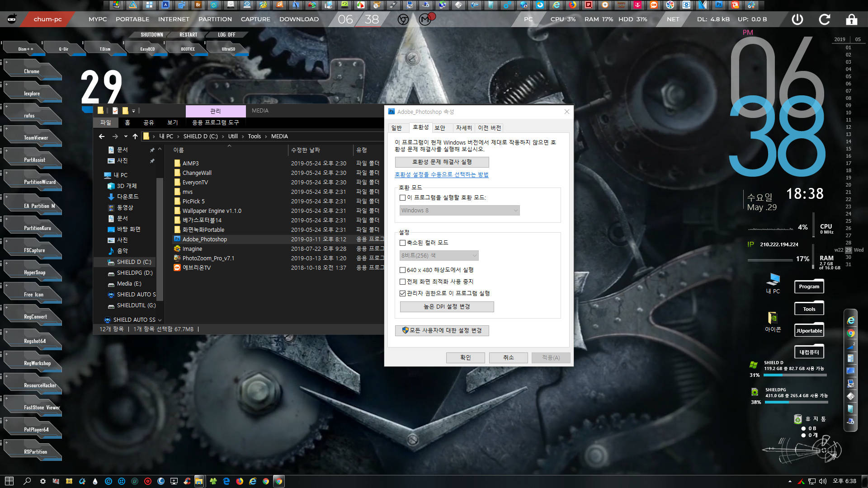Open the settings gear on the taskbar
This screenshot has width=868, height=488.
point(42,481)
